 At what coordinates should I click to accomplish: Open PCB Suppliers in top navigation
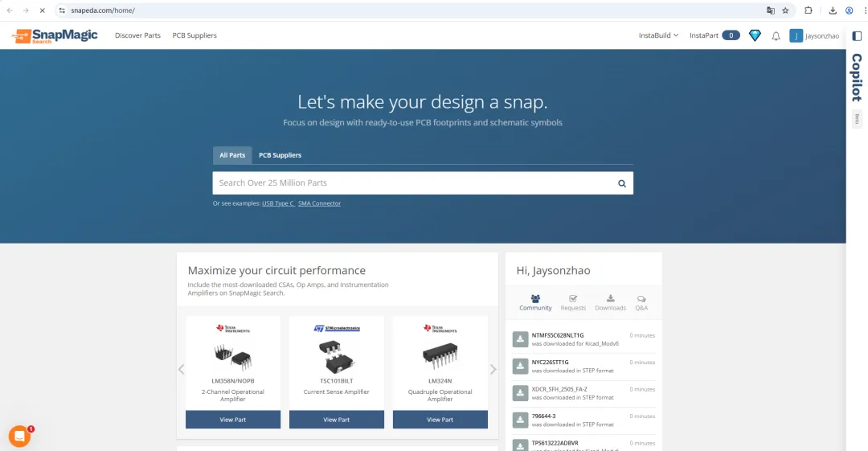(194, 35)
